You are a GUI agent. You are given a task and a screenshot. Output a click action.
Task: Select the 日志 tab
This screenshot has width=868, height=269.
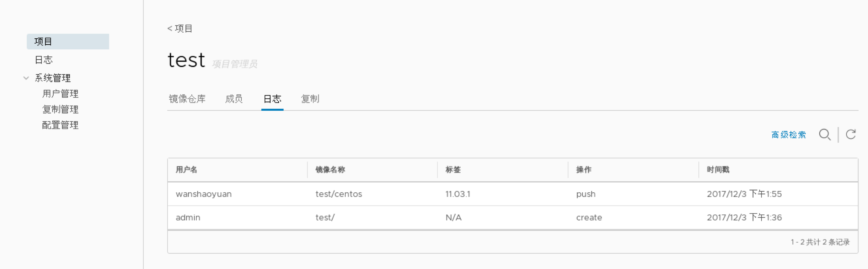272,99
